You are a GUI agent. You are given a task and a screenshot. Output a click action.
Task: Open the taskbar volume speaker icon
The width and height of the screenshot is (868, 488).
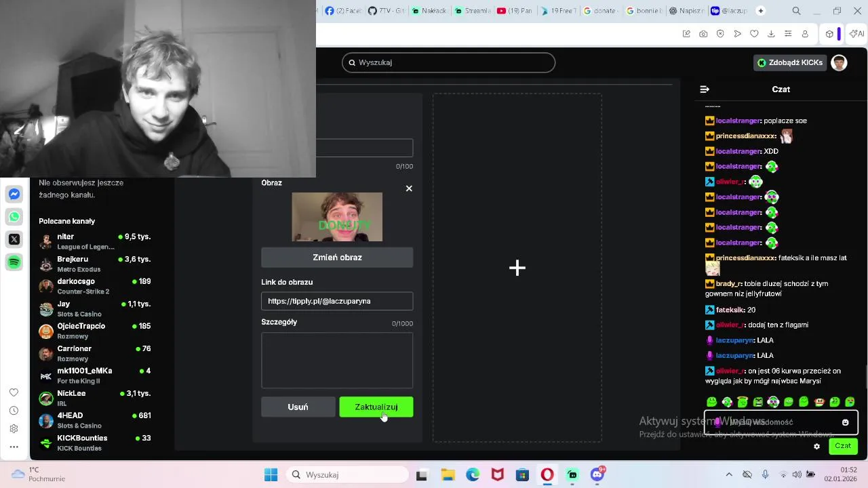pos(797,474)
